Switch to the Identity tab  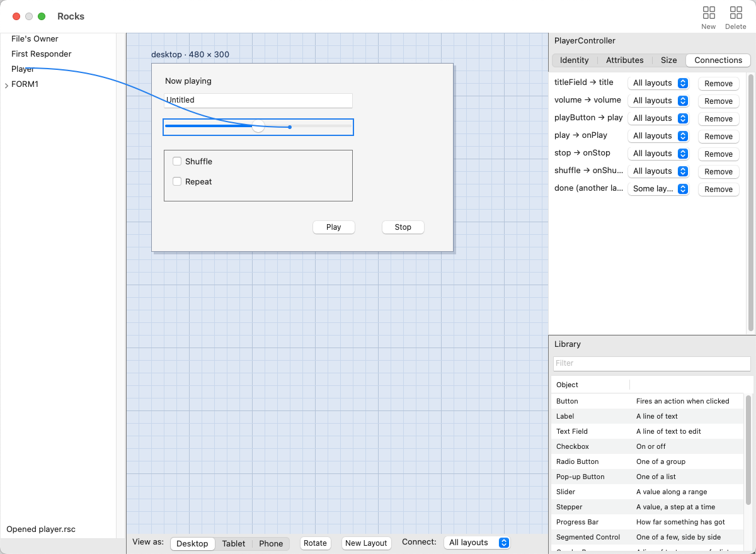click(575, 60)
